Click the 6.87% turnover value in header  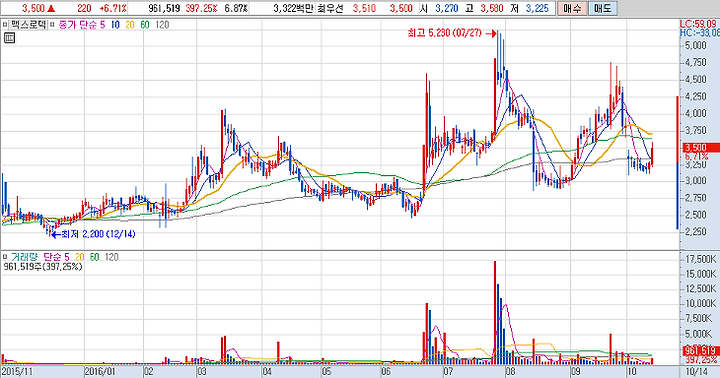(x=236, y=8)
